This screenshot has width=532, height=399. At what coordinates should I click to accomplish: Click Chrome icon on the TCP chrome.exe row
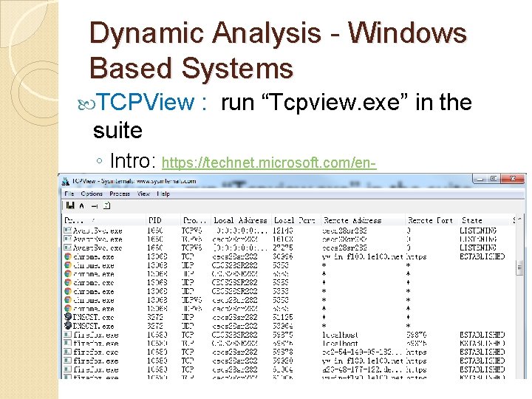pyautogui.click(x=68, y=256)
